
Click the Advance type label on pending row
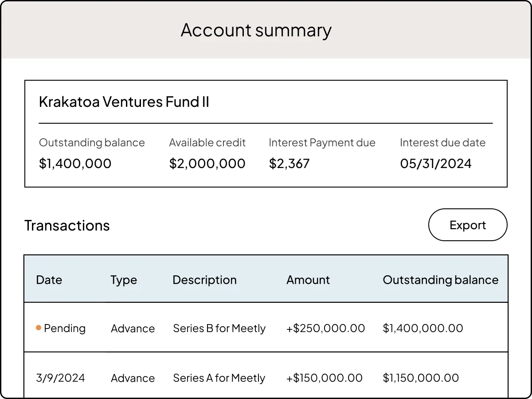(133, 328)
